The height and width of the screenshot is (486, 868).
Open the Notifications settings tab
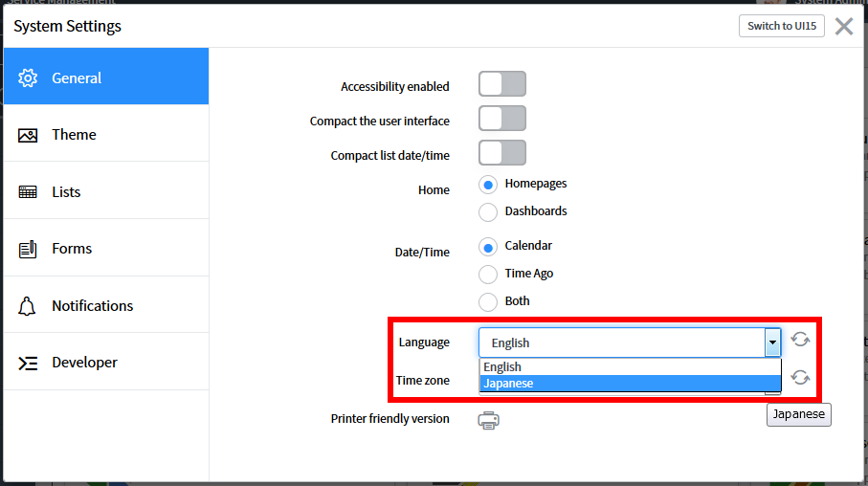click(106, 305)
